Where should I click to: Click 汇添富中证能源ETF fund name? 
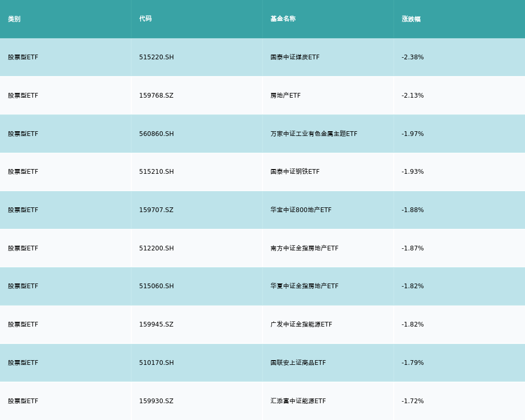298,401
